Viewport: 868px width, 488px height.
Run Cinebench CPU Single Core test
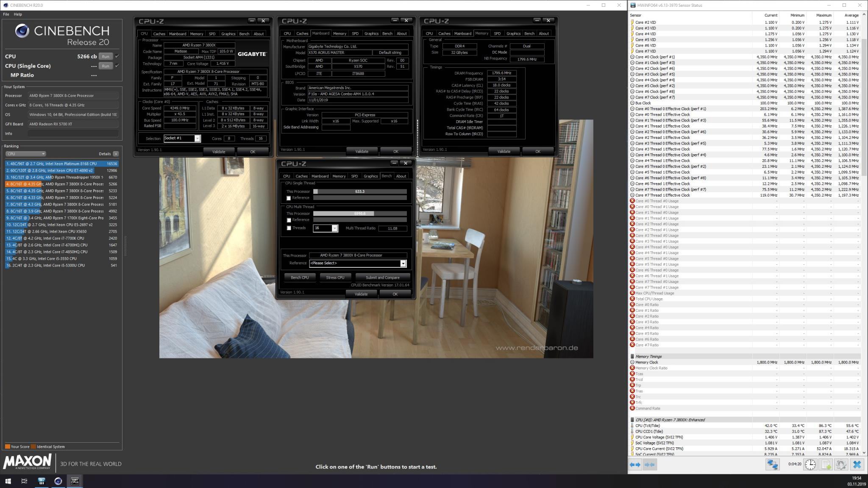[106, 66]
